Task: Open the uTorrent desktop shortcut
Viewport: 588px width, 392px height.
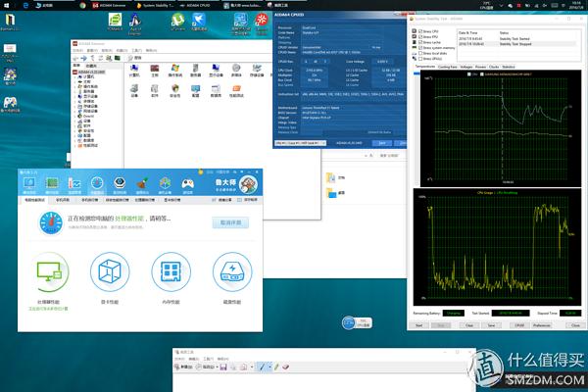Action: click(x=177, y=20)
